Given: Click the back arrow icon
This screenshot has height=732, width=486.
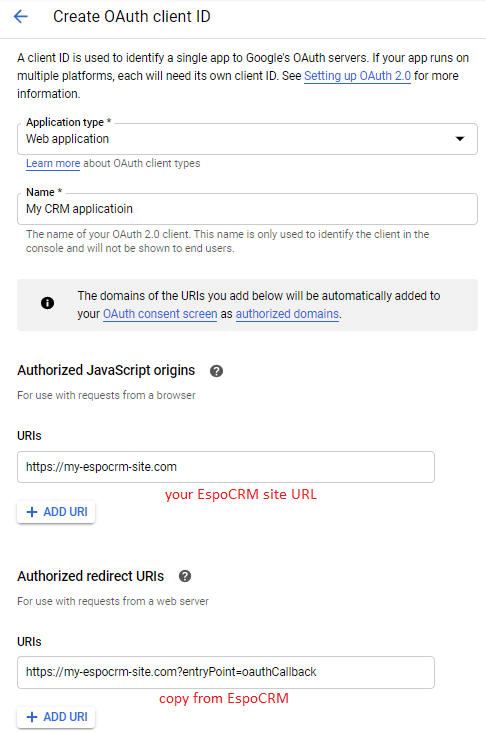Looking at the screenshot, I should (21, 17).
